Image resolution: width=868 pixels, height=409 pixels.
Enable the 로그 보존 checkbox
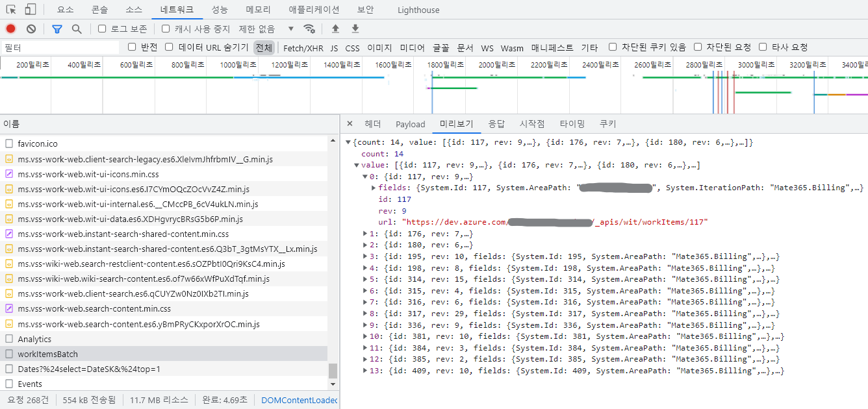102,29
